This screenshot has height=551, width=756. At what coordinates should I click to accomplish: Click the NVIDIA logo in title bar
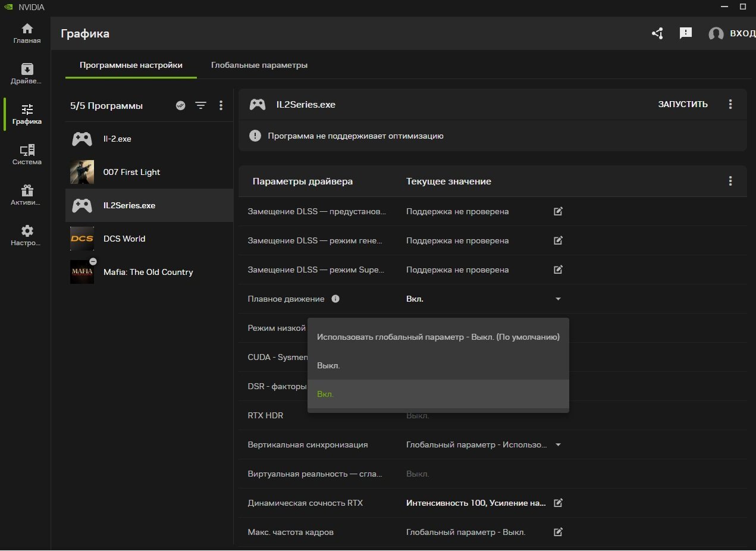coord(9,7)
